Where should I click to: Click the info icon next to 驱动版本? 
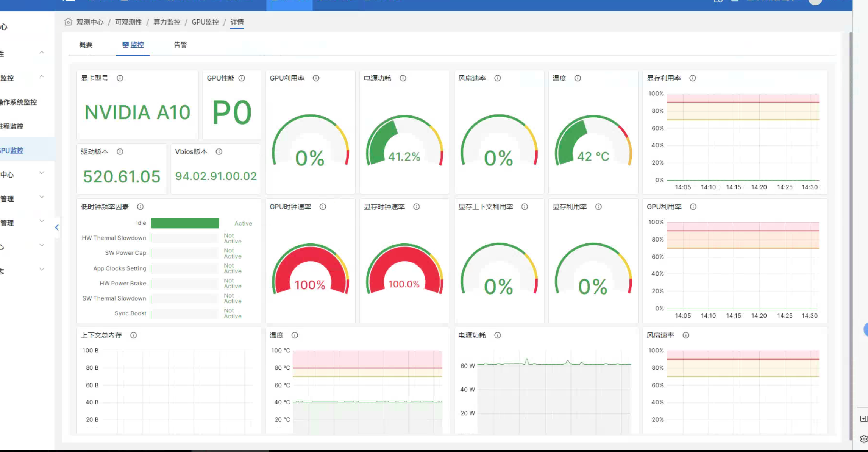(x=120, y=152)
